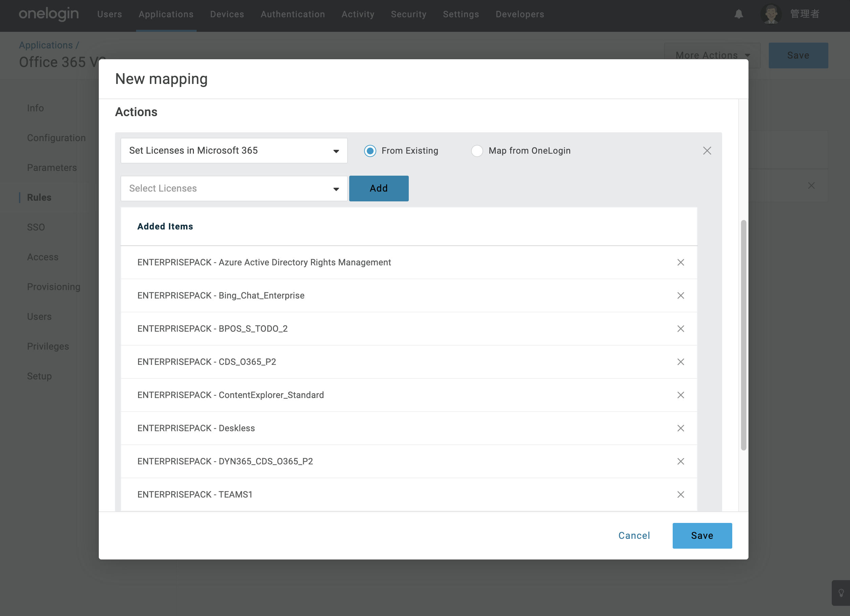Expand the Select Licenses dropdown
The width and height of the screenshot is (850, 616).
coord(234,189)
